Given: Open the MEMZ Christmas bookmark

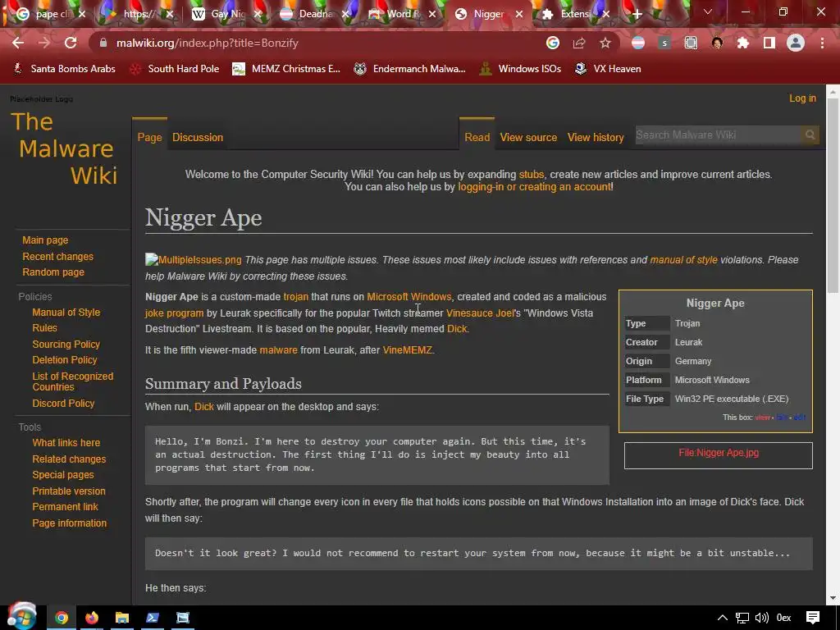Looking at the screenshot, I should [x=286, y=69].
